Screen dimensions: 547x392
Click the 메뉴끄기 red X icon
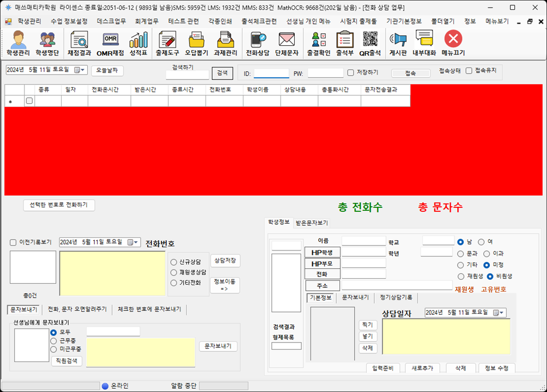[x=453, y=43]
